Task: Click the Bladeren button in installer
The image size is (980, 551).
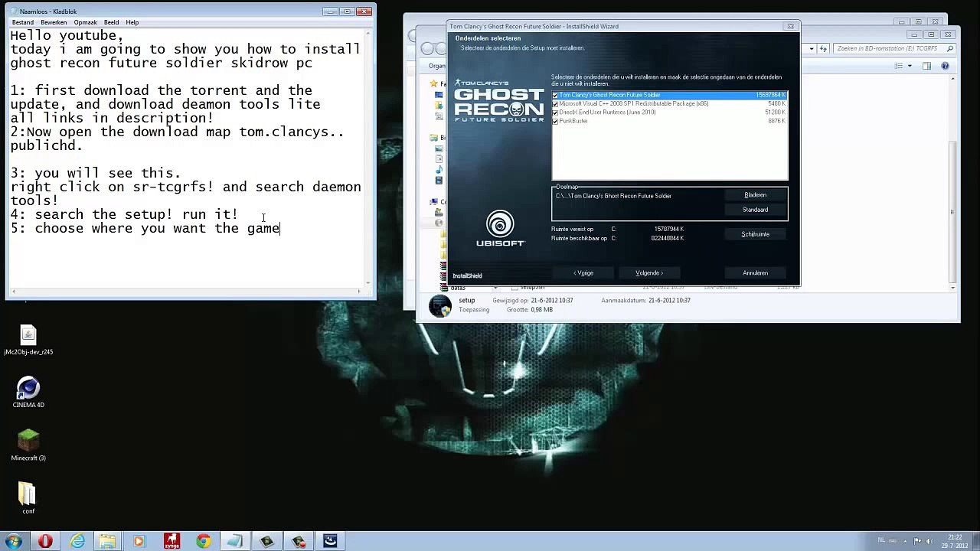Action: click(755, 195)
